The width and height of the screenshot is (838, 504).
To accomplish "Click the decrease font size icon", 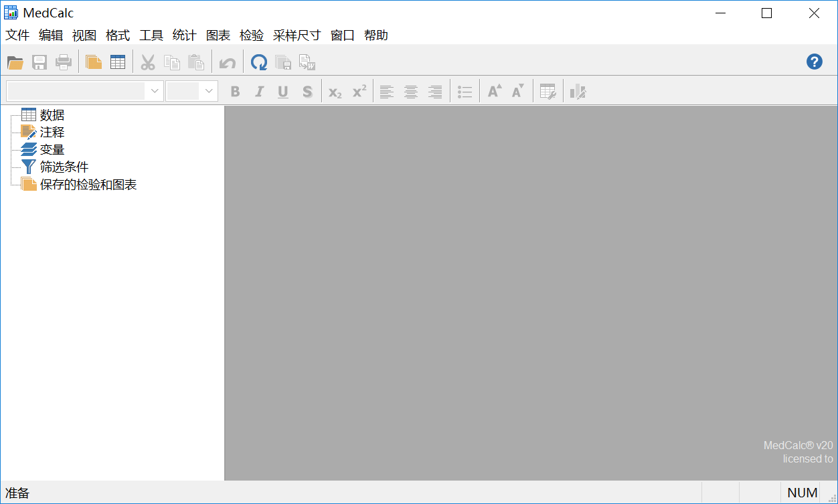I will click(518, 91).
